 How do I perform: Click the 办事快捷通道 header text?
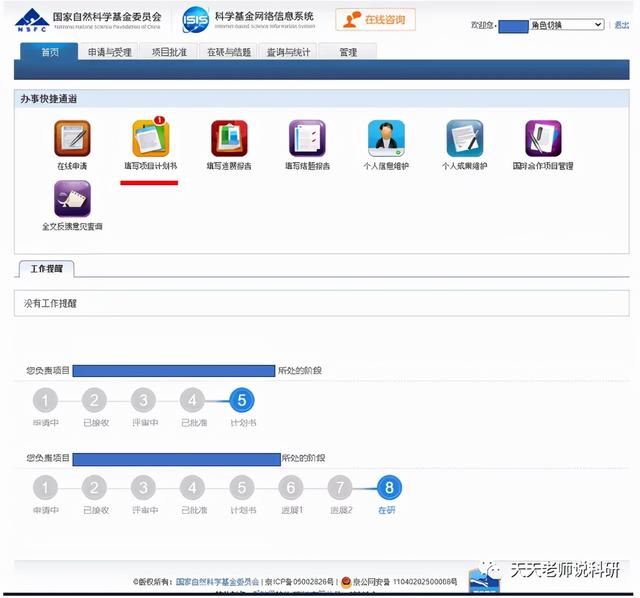[x=49, y=99]
